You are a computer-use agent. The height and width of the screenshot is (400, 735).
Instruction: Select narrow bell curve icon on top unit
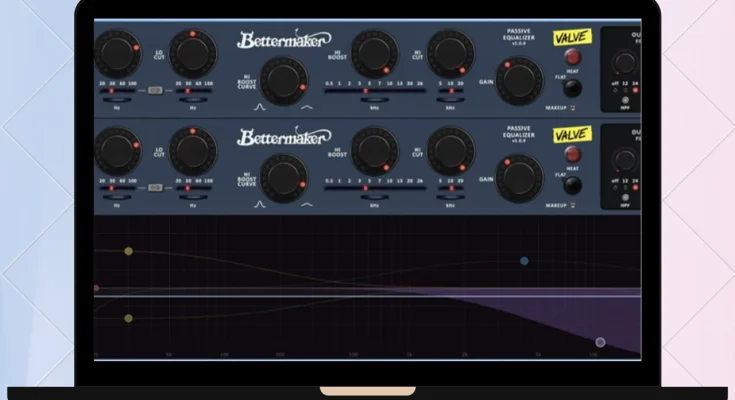261,107
